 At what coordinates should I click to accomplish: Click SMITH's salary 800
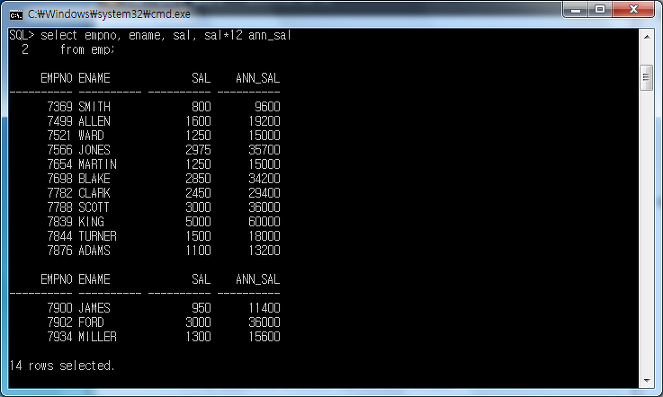[x=201, y=107]
